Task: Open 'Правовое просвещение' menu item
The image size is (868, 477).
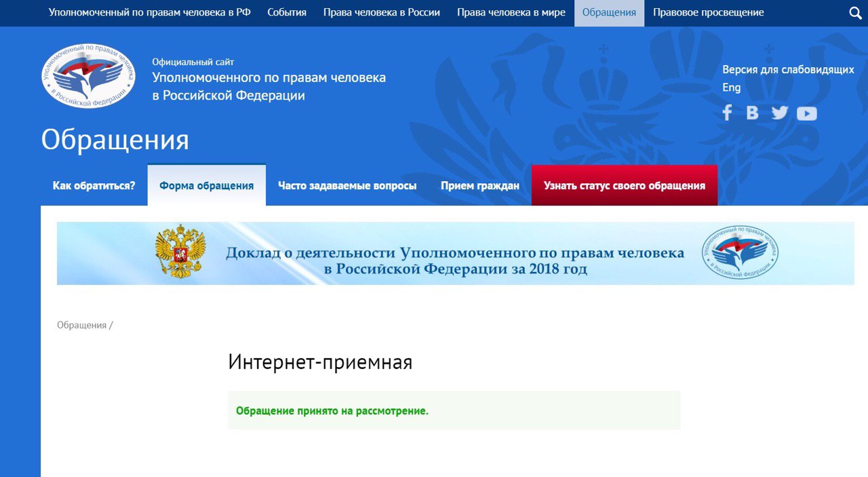Action: (x=709, y=13)
